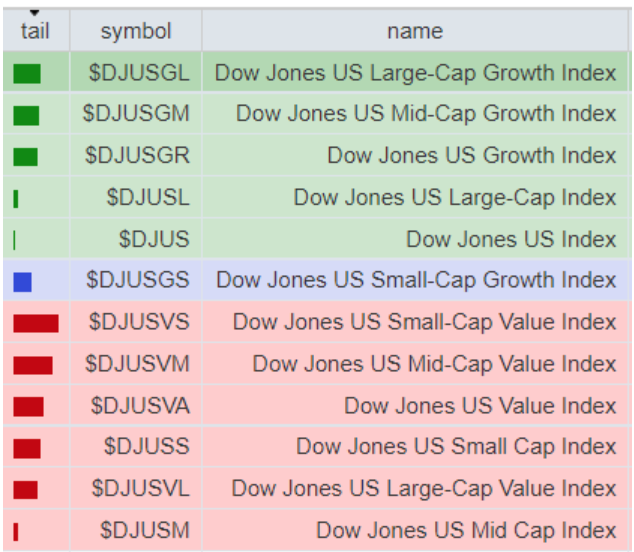Open Dow Jones US Large-Cap Growth Index

point(416,73)
